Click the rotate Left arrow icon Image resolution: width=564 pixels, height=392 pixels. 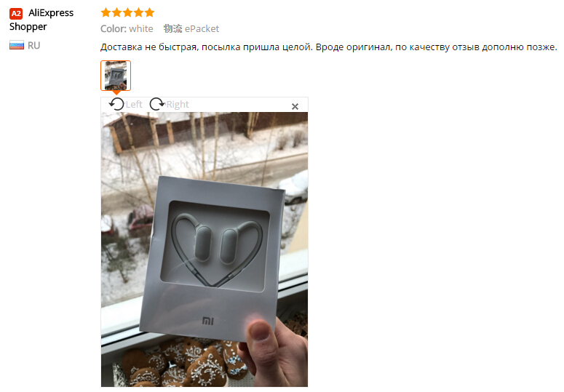(x=116, y=104)
